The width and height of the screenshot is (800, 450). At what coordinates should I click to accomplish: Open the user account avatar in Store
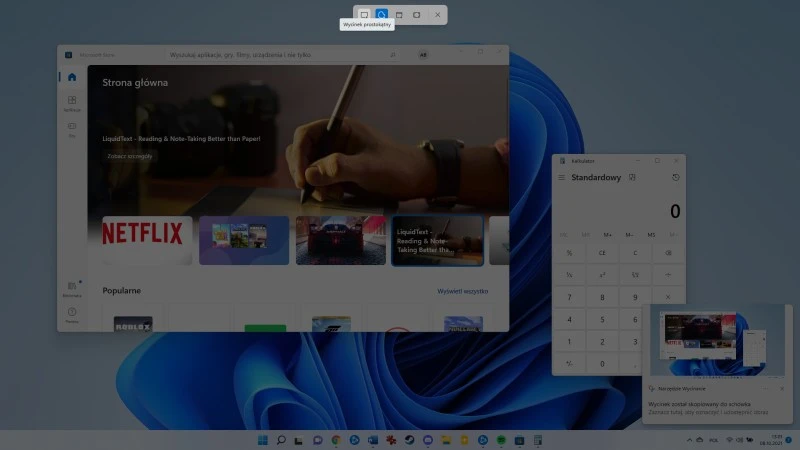[x=423, y=55]
